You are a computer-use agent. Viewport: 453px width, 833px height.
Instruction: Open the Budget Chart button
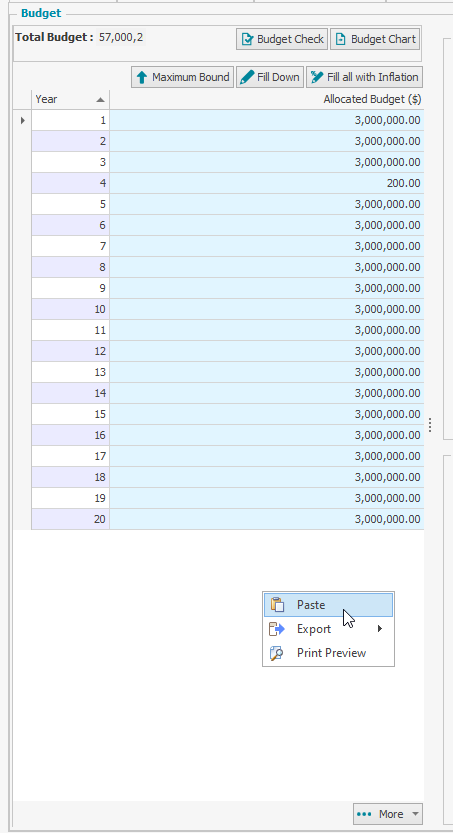375,39
